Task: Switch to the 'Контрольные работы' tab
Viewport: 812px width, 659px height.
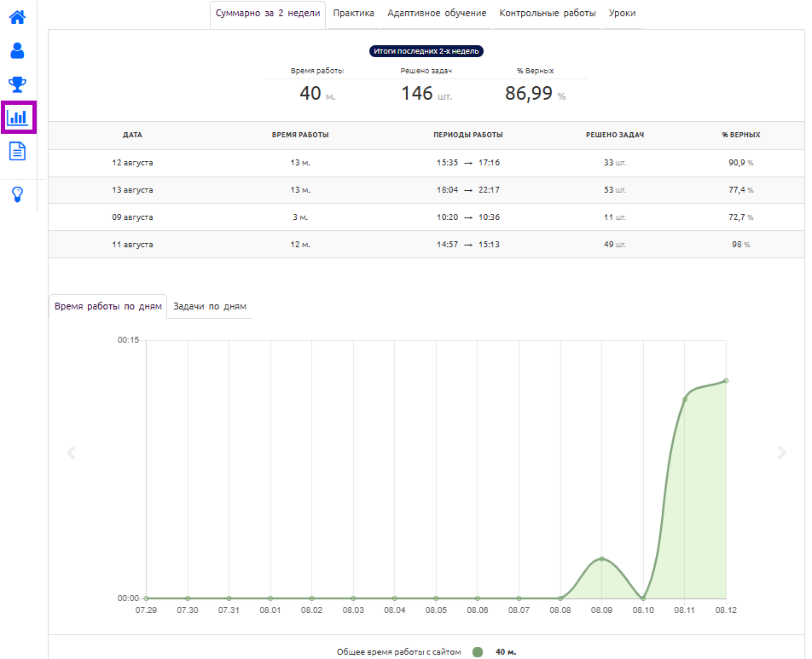Action: coord(548,14)
